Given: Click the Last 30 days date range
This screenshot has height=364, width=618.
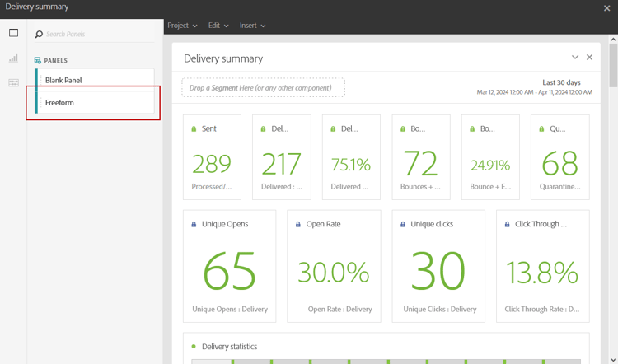Looking at the screenshot, I should pos(560,83).
